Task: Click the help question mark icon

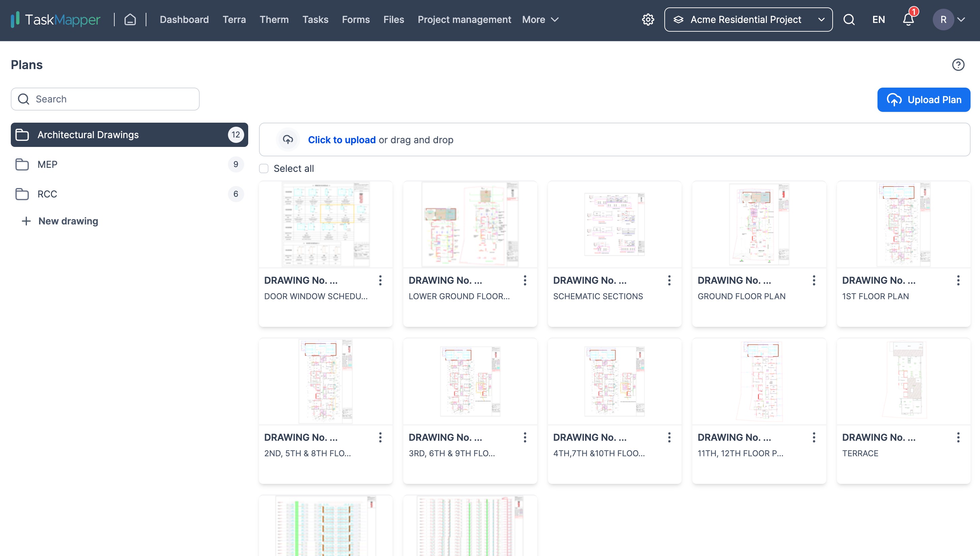Action: tap(958, 65)
